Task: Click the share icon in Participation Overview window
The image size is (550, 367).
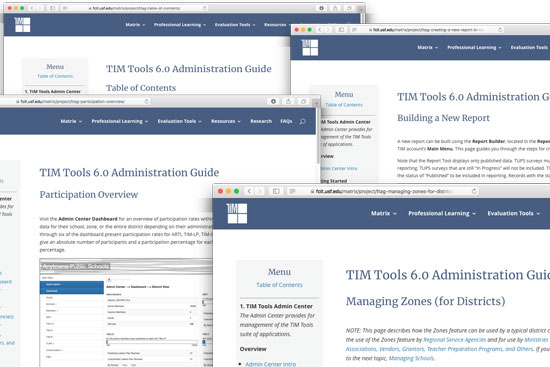Action: coord(288,101)
